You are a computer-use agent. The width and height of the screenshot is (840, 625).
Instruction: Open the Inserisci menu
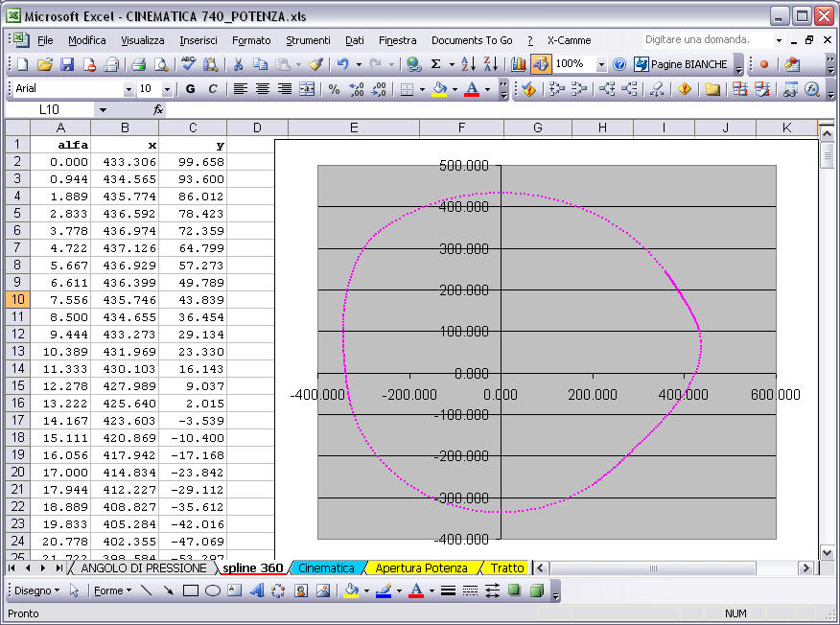(198, 40)
